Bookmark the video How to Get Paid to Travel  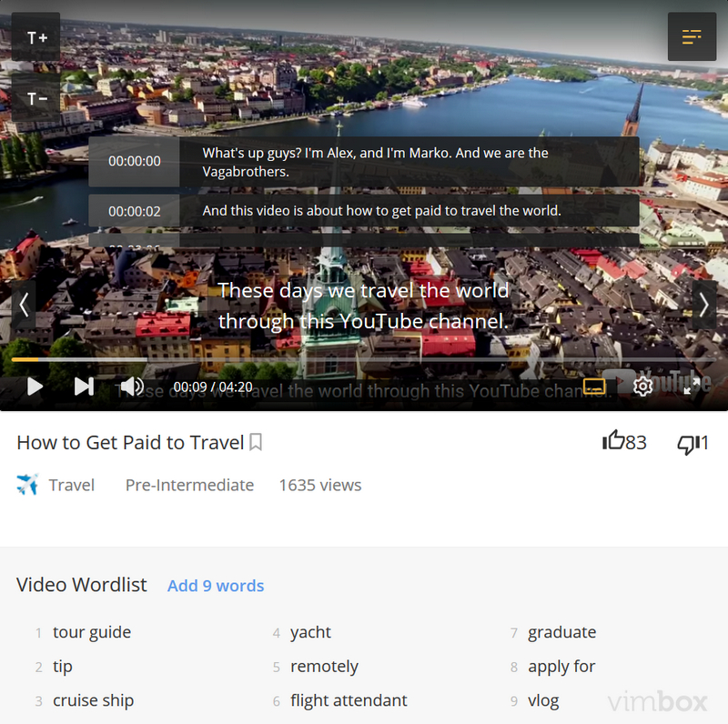click(256, 443)
